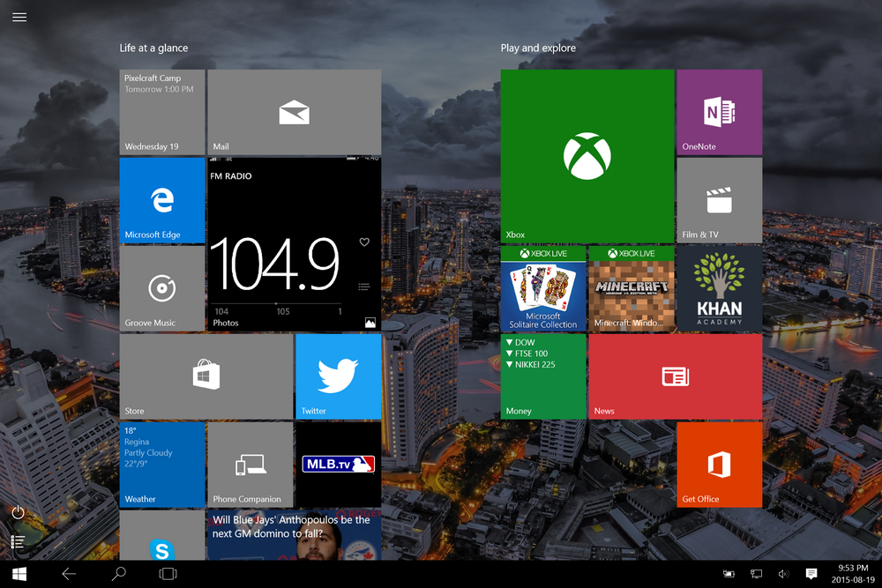Open the network icon in system tray
Screen dimensions: 882x588
(756, 574)
